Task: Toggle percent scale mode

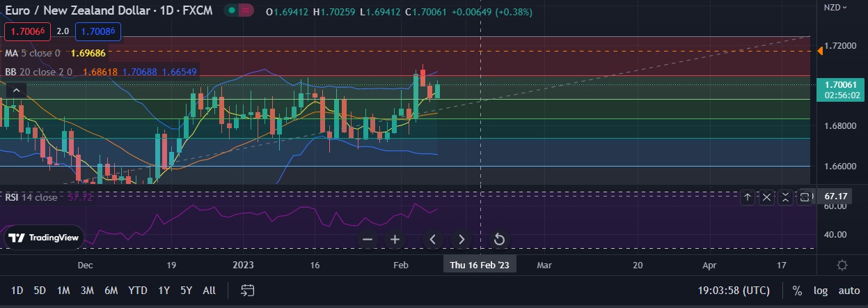Action: tap(797, 291)
